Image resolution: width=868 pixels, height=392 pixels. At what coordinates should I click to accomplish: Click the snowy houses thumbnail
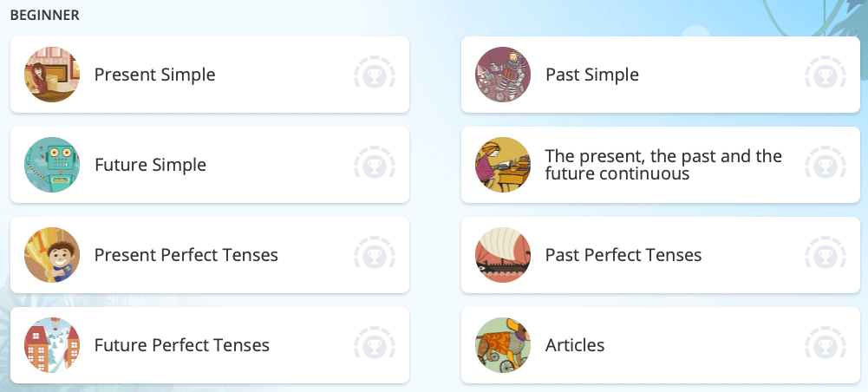[x=52, y=345]
